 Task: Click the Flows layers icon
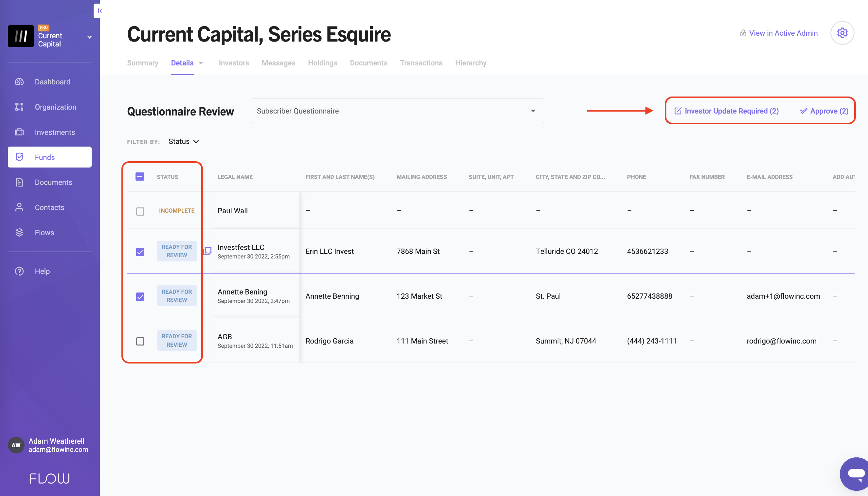[19, 233]
